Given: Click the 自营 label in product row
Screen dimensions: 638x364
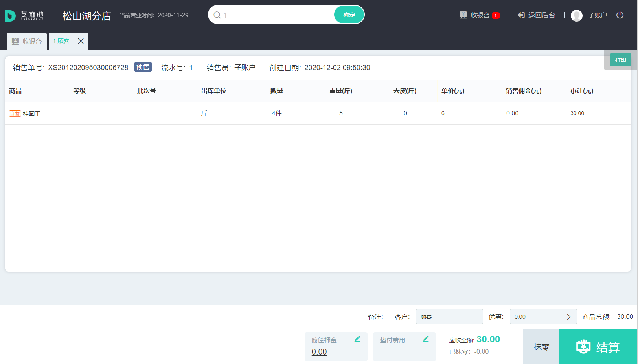Looking at the screenshot, I should pos(15,113).
